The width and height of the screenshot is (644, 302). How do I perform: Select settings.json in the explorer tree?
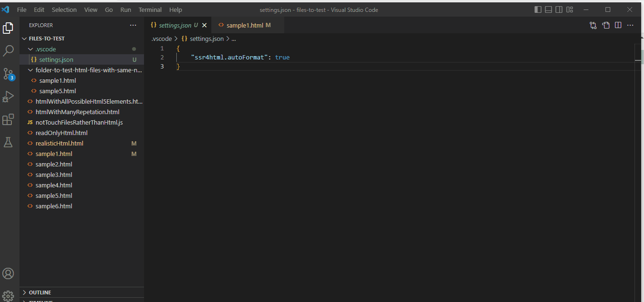click(x=82, y=59)
